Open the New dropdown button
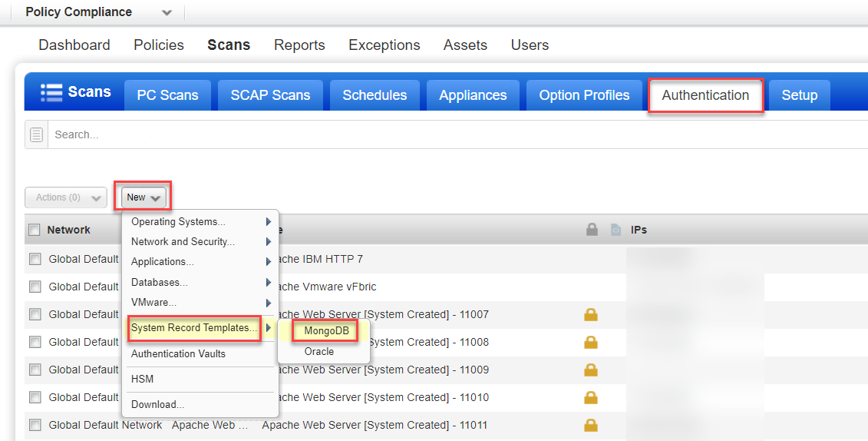This screenshot has height=441, width=868. pos(144,197)
